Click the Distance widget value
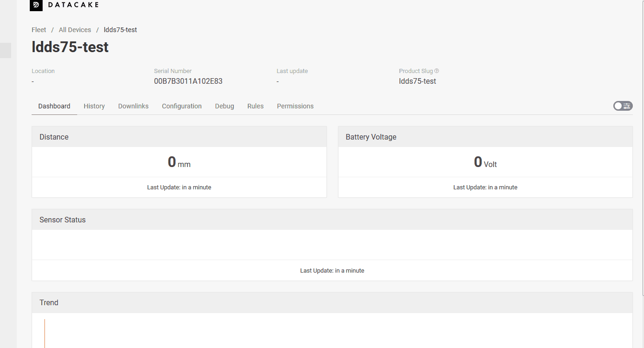The height and width of the screenshot is (348, 644). pos(179,162)
